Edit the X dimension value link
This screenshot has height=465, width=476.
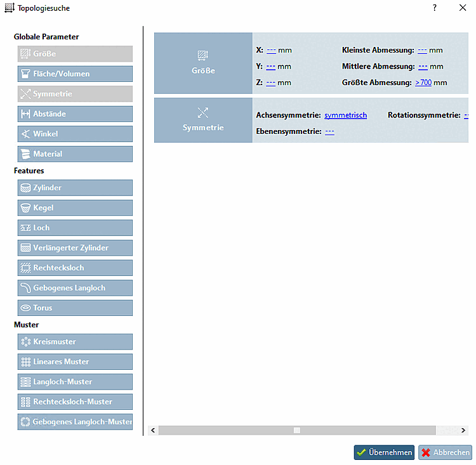click(x=271, y=50)
